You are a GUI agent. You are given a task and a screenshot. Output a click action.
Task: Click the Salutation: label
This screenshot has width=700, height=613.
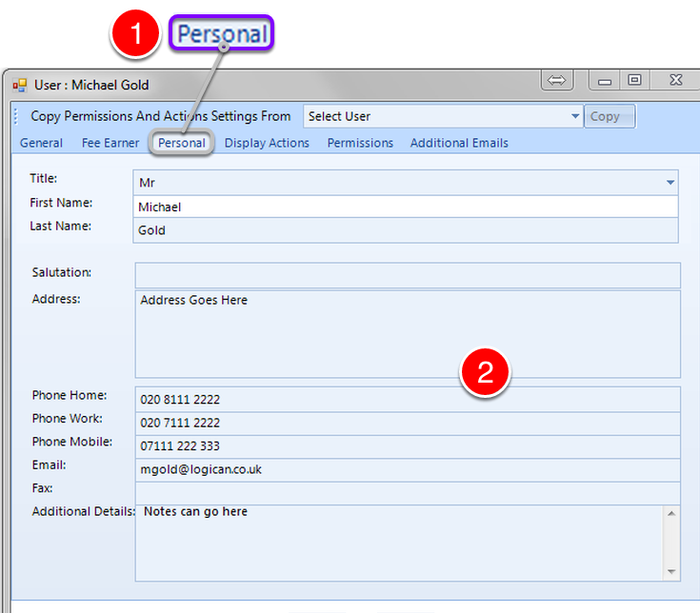pyautogui.click(x=62, y=272)
